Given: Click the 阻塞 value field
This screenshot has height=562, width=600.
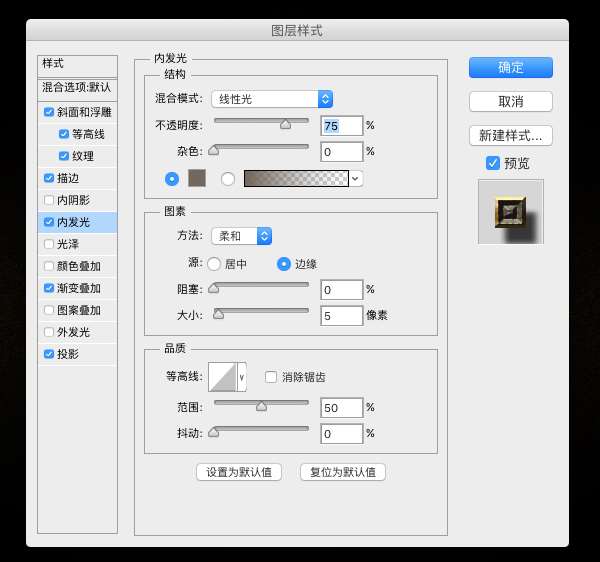Looking at the screenshot, I should point(341,290).
